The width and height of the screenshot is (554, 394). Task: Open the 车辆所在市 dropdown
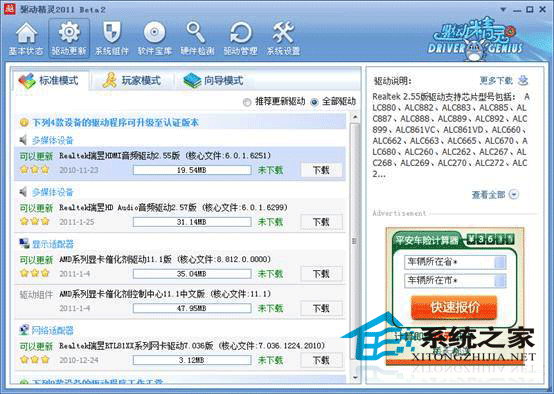tap(455, 281)
